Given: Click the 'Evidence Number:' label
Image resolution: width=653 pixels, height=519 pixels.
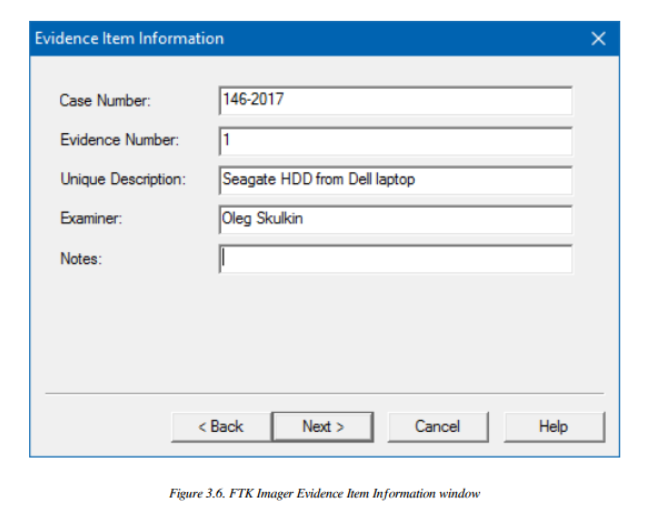Looking at the screenshot, I should 119,141.
